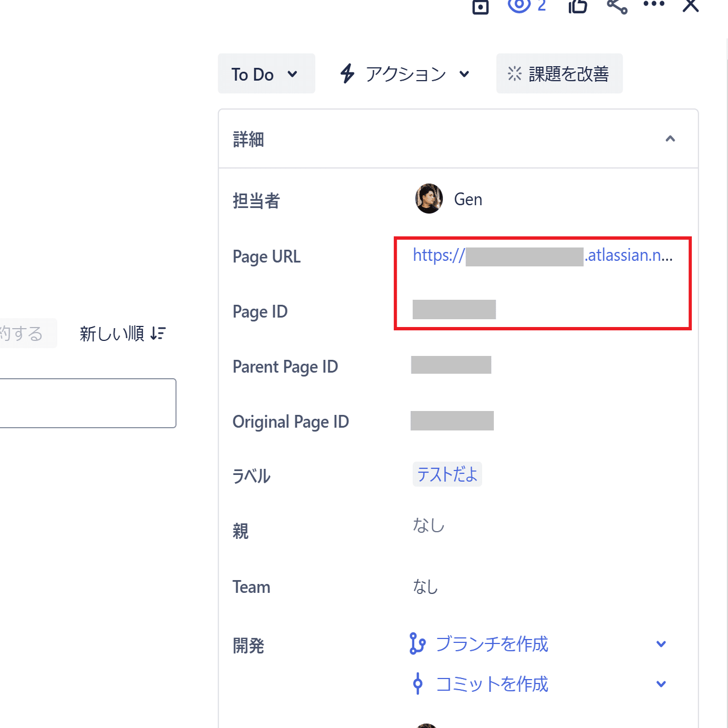Expand the chevron next to コミットを作成
This screenshot has height=728, width=728.
pyautogui.click(x=661, y=684)
